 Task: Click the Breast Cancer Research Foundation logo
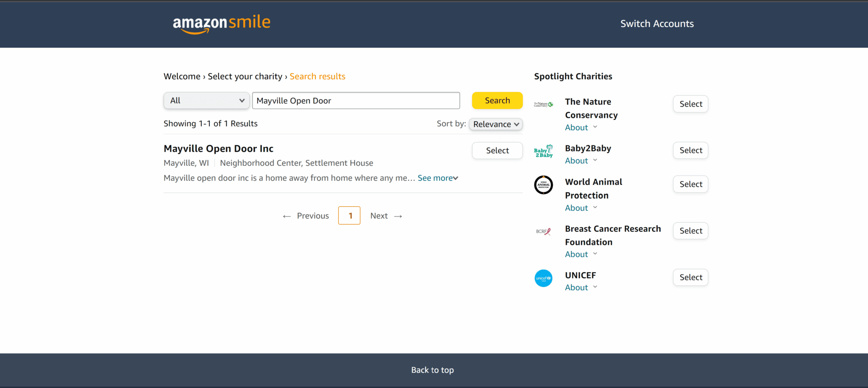[x=543, y=231]
